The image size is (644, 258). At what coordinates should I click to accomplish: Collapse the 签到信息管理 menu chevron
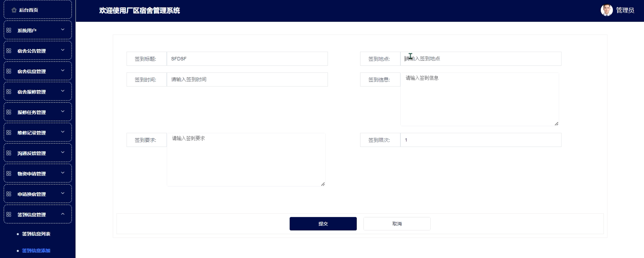click(x=63, y=214)
